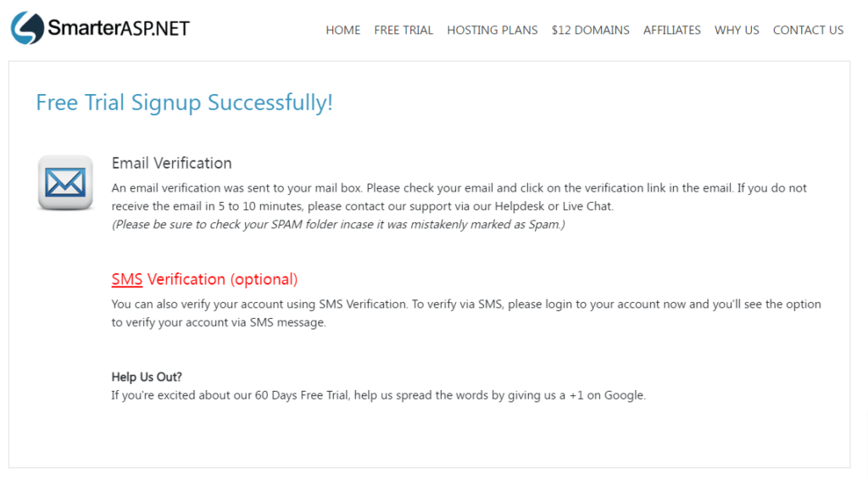Open the $12 DOMAINS page
The height and width of the screenshot is (491, 868).
pos(590,30)
